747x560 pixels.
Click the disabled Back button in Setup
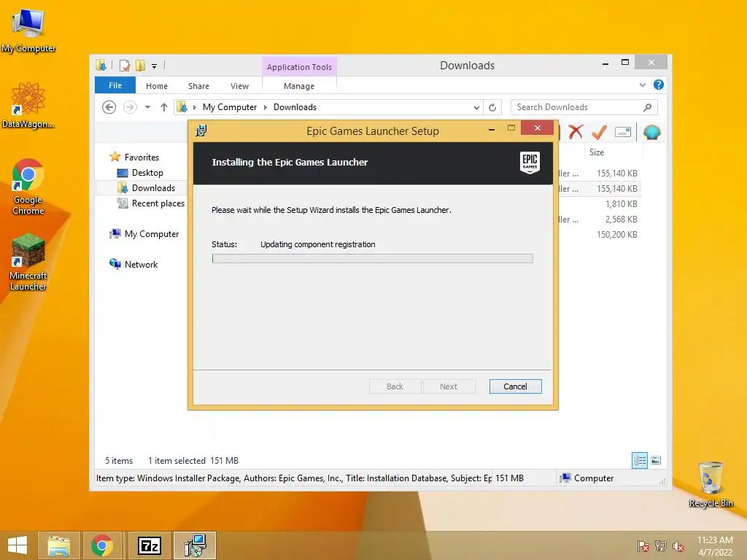coord(395,386)
